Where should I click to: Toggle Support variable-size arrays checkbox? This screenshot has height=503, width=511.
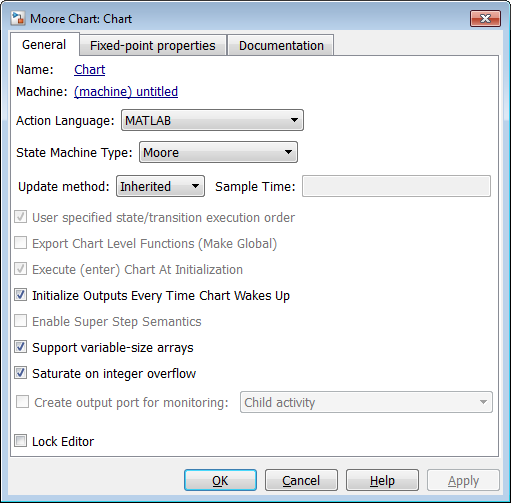pos(20,347)
